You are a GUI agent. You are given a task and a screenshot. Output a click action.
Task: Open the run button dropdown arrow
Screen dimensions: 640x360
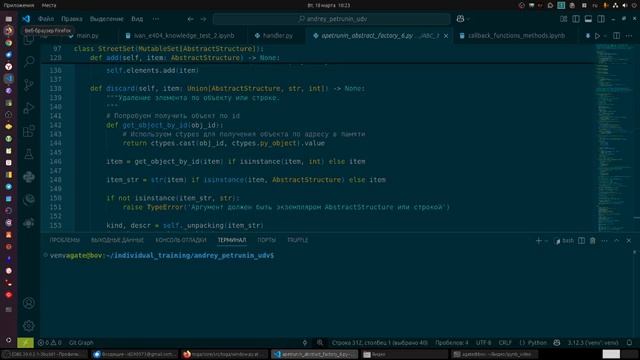605,36
